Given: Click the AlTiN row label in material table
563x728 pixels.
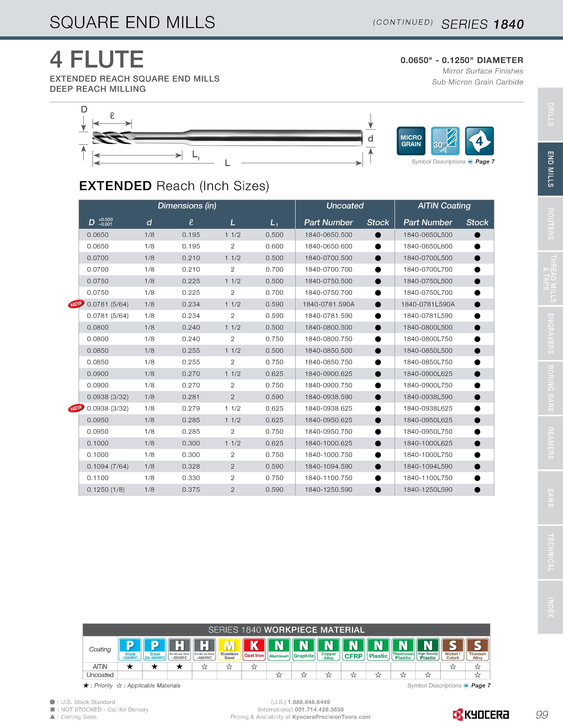Looking at the screenshot, I should (x=100, y=667).
